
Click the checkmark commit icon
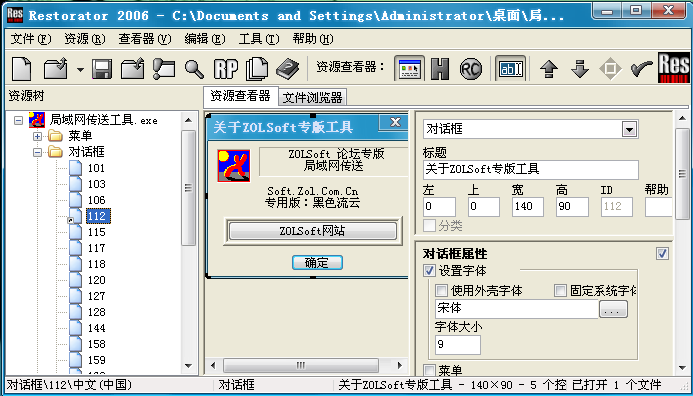click(x=641, y=69)
